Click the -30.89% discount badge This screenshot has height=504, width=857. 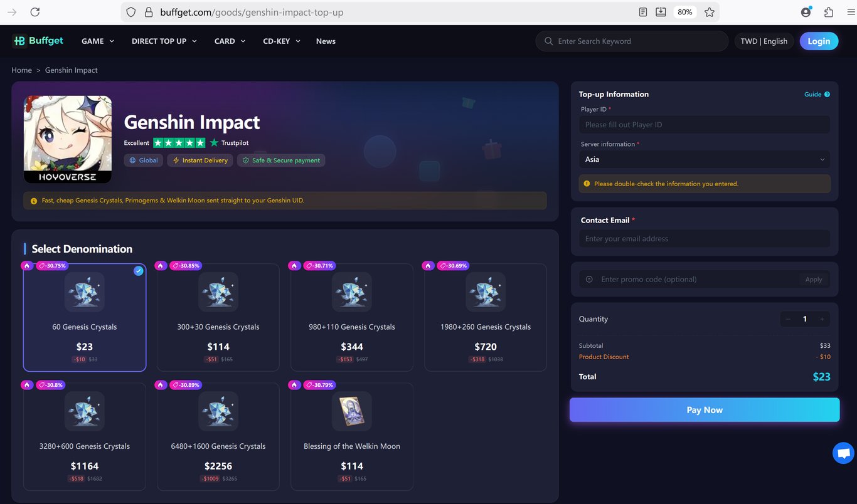186,385
